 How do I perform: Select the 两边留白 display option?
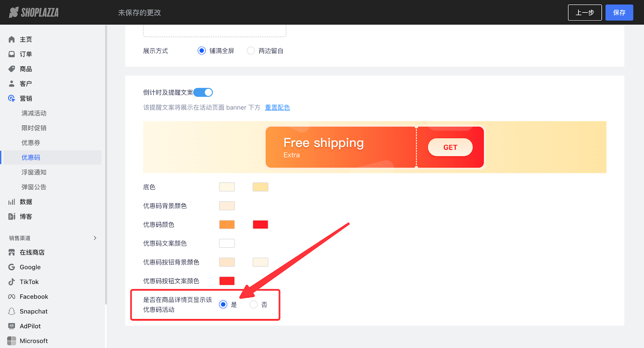tap(251, 51)
